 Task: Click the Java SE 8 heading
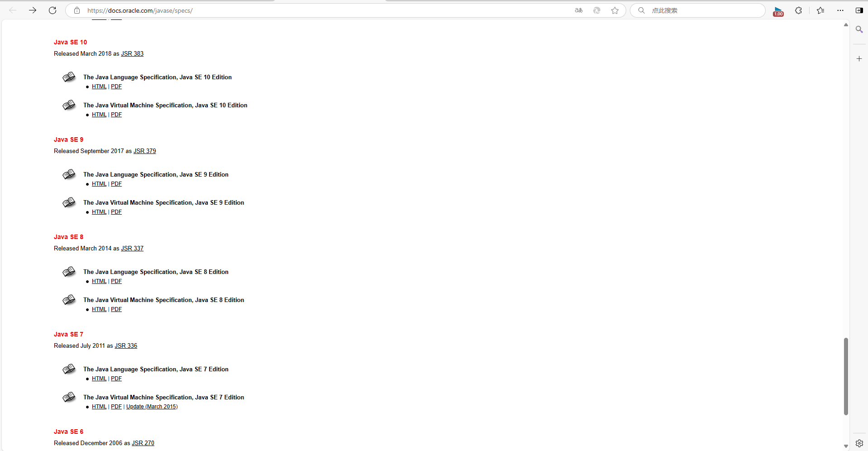tap(68, 237)
